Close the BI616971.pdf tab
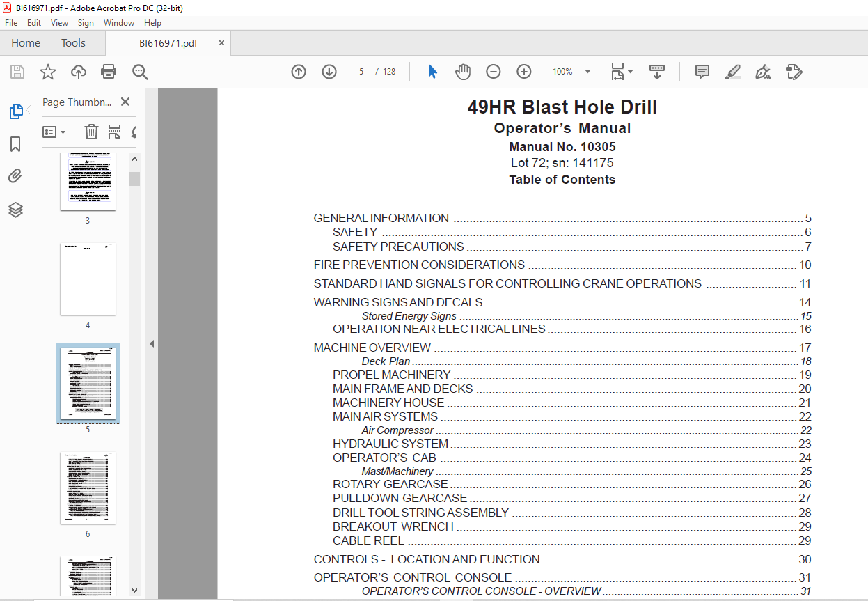 tap(222, 43)
